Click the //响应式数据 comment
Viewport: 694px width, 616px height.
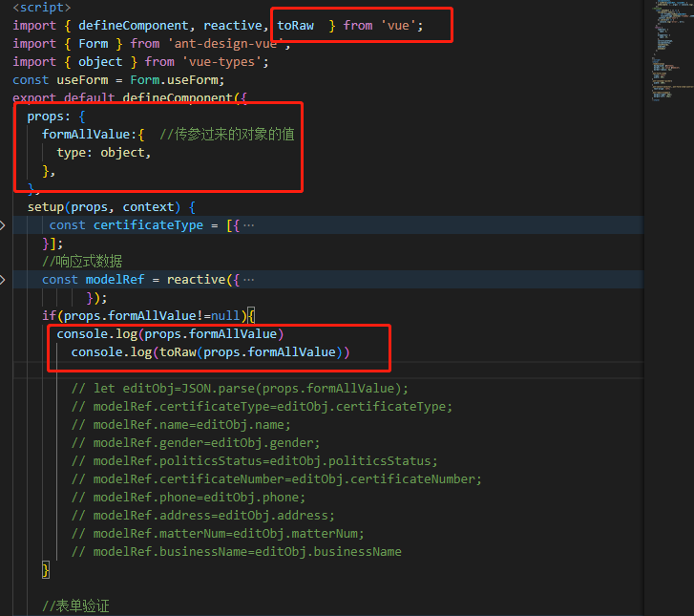click(x=82, y=262)
